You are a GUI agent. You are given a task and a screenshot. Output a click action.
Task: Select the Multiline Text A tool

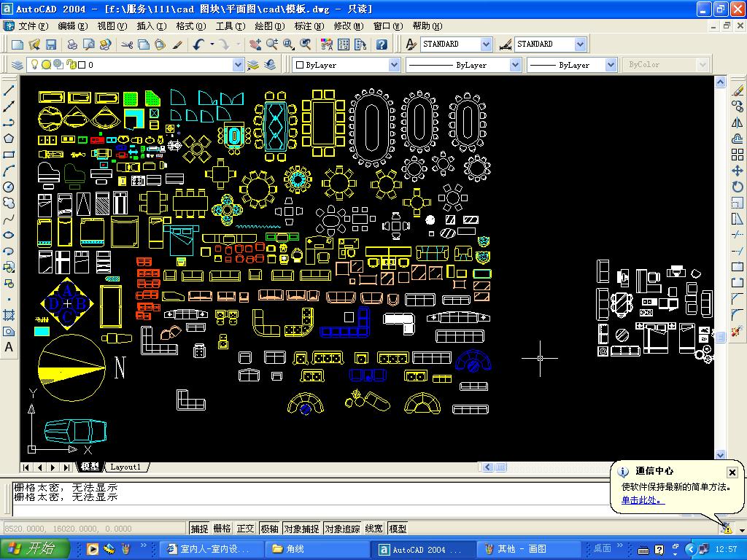9,347
